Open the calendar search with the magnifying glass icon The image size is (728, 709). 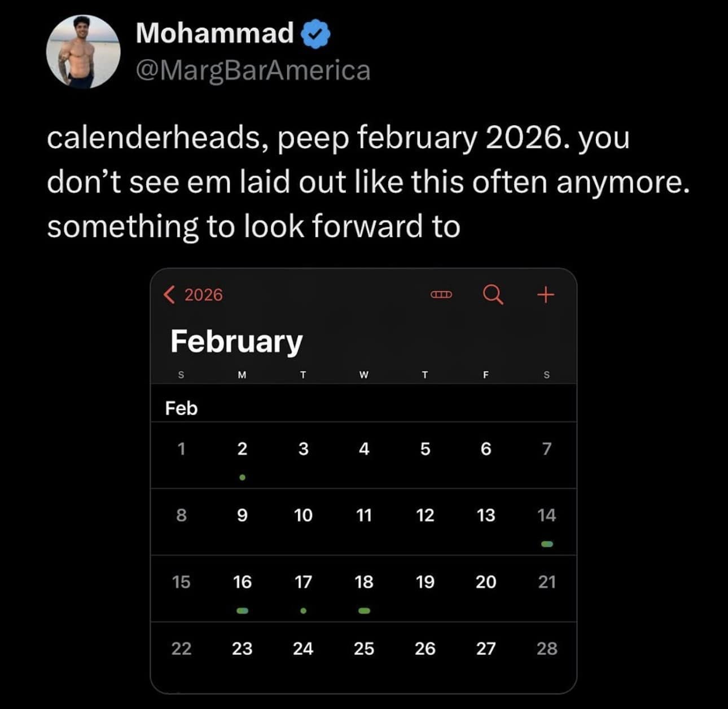click(x=493, y=294)
